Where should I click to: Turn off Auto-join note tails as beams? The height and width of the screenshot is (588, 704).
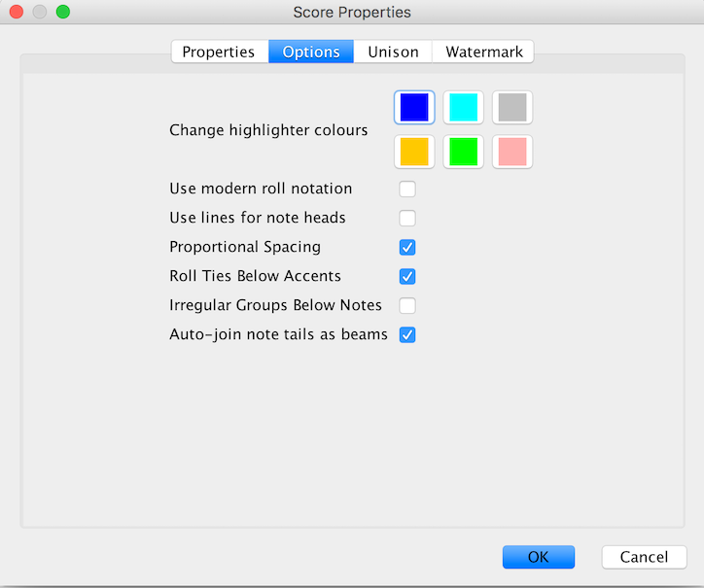(407, 335)
